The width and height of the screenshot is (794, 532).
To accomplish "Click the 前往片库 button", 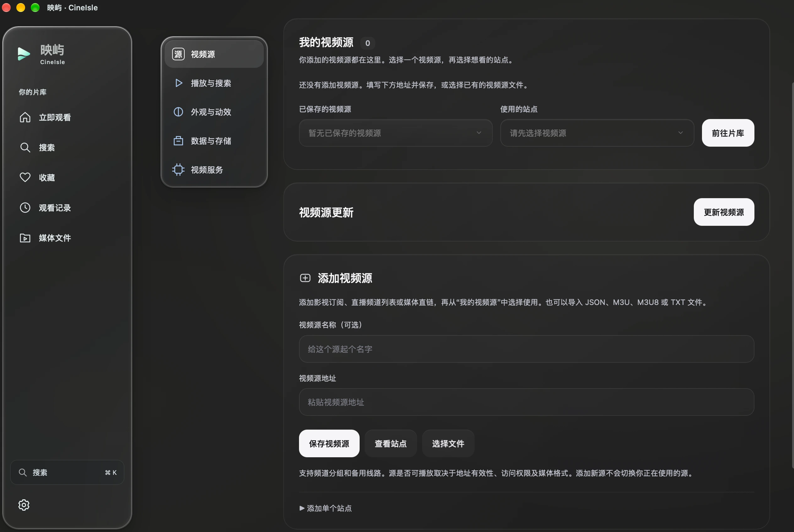I will point(728,133).
